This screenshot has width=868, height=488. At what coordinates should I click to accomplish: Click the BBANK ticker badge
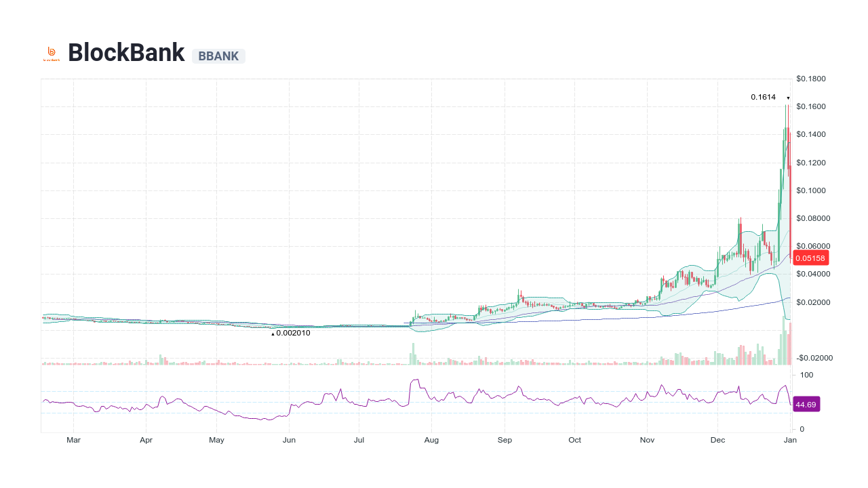pyautogui.click(x=218, y=56)
